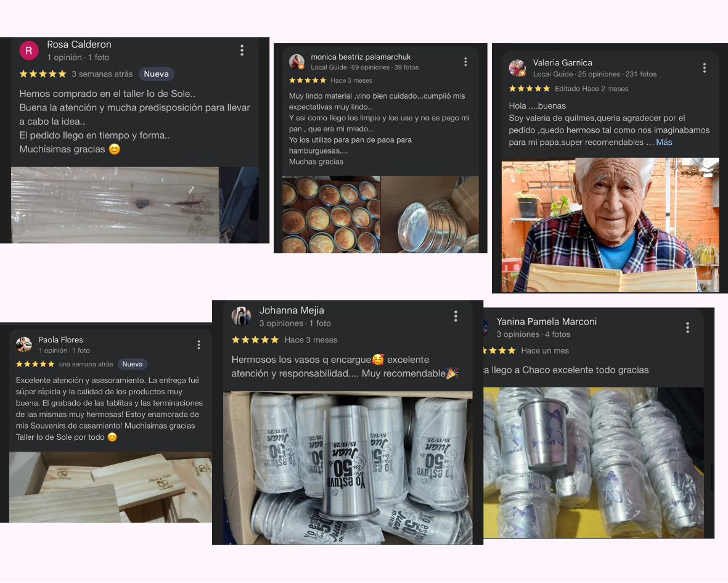Click Paola Flores' profile avatar
728x583 pixels.
[x=24, y=345]
